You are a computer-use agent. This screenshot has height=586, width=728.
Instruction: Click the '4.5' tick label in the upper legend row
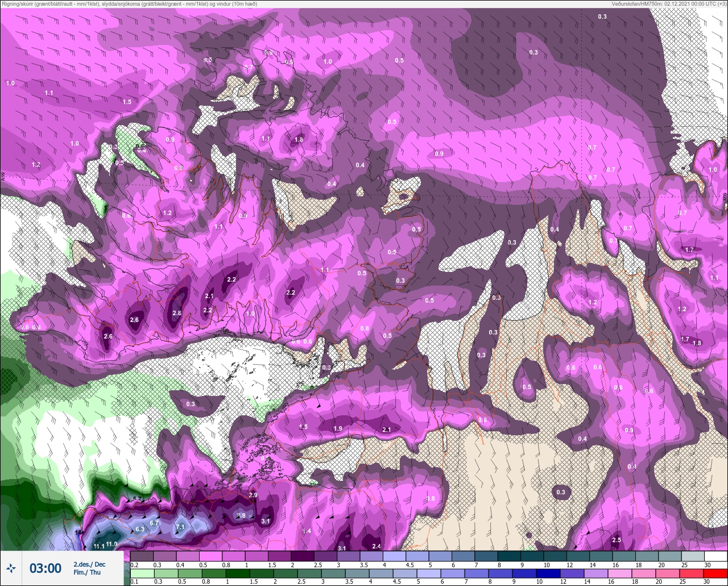tap(409, 565)
